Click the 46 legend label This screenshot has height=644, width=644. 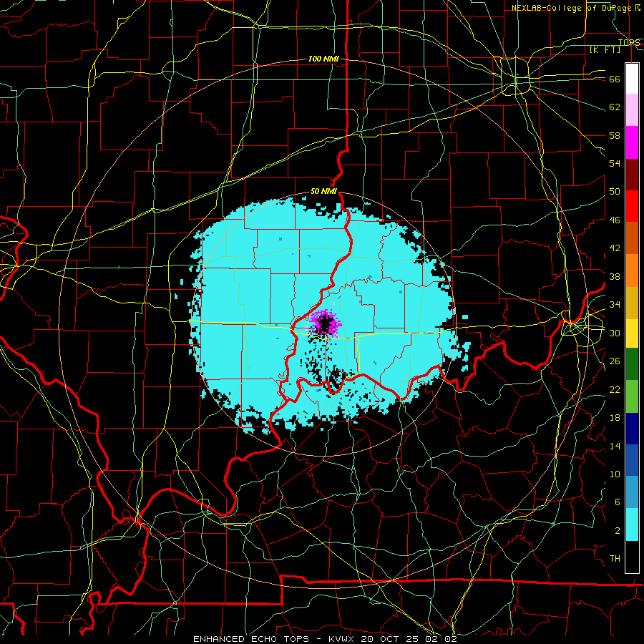pyautogui.click(x=615, y=220)
